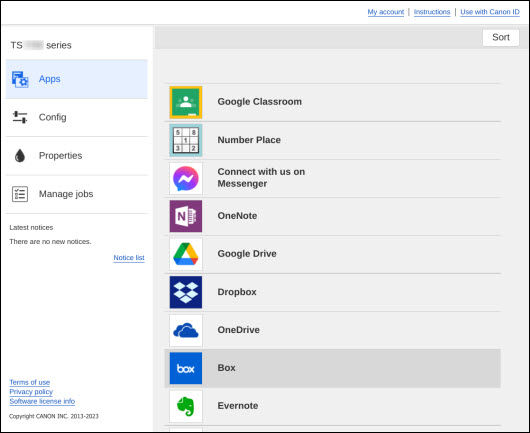Click the 'There are no new notices.' text
This screenshot has height=433, width=530.
click(x=50, y=242)
